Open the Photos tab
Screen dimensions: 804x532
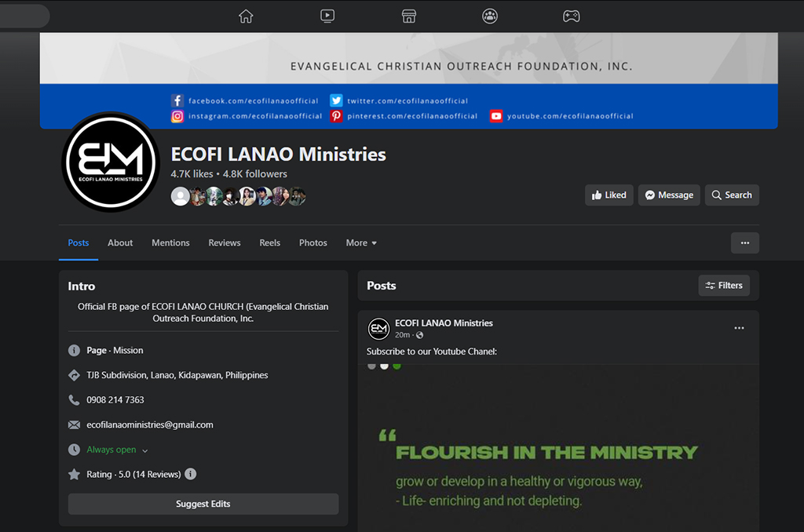(312, 243)
